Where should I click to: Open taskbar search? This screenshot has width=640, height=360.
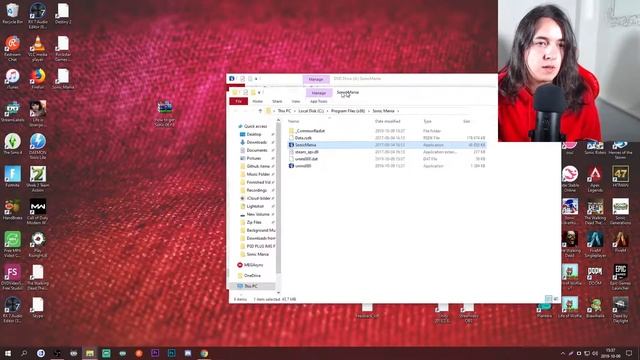click(24, 353)
